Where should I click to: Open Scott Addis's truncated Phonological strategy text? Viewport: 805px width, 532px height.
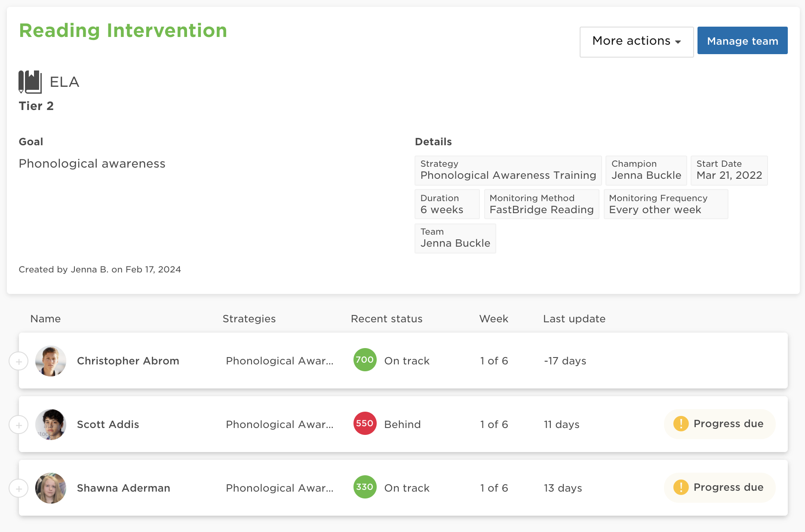coord(280,425)
